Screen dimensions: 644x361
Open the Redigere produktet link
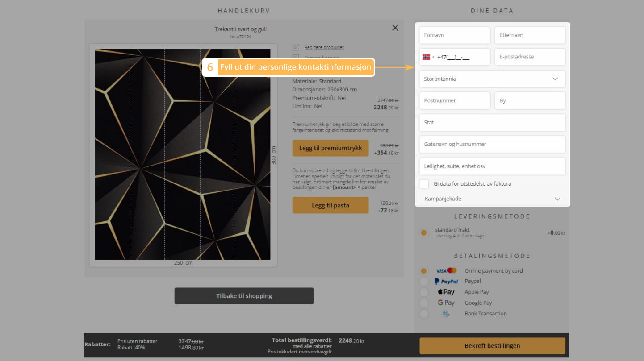[324, 47]
